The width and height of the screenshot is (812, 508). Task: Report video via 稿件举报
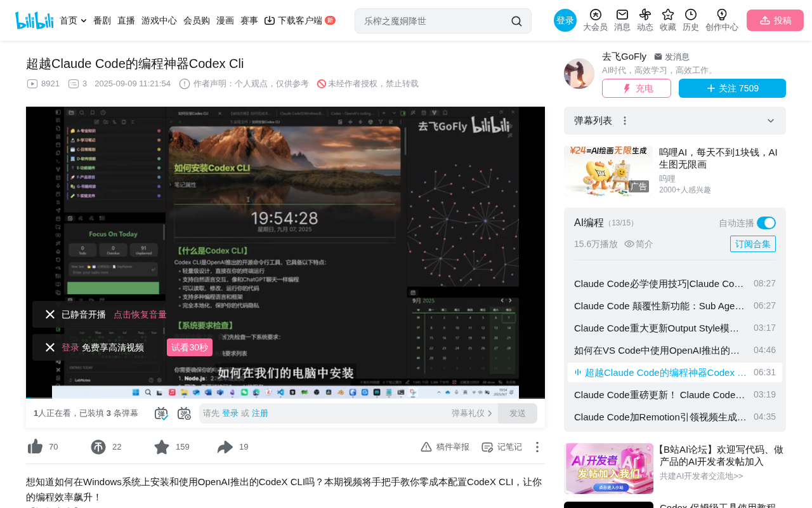(445, 447)
